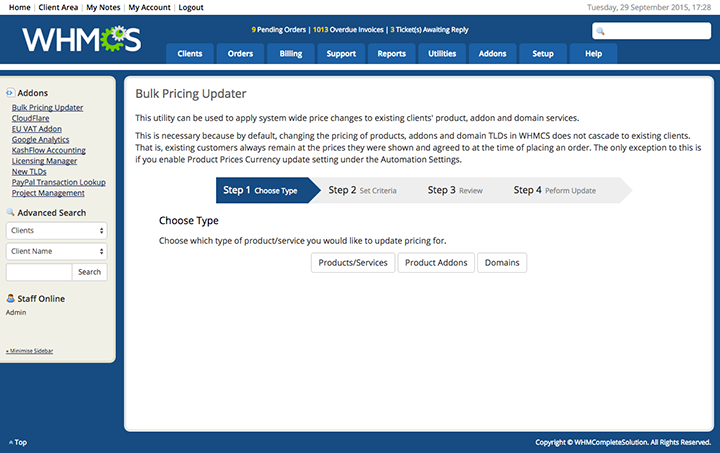The height and width of the screenshot is (453, 720).
Task: Click the Minimise Sidebar link
Action: click(29, 351)
